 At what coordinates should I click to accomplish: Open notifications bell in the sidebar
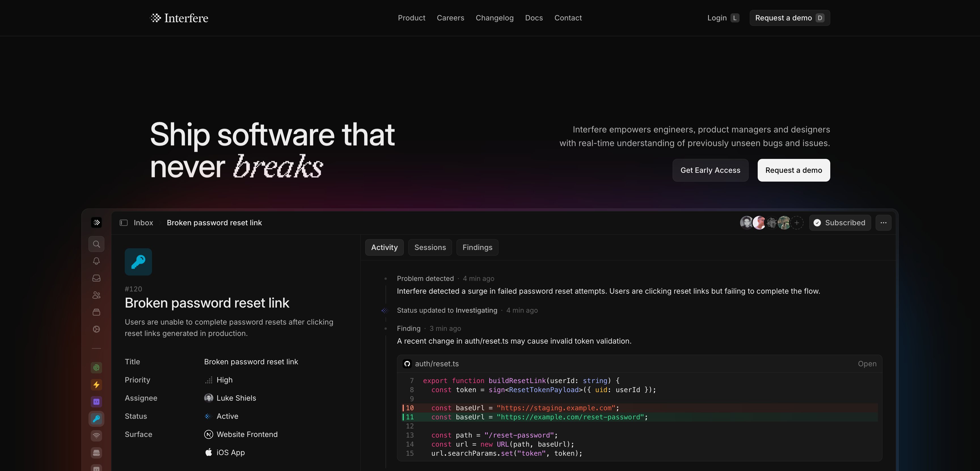point(97,261)
